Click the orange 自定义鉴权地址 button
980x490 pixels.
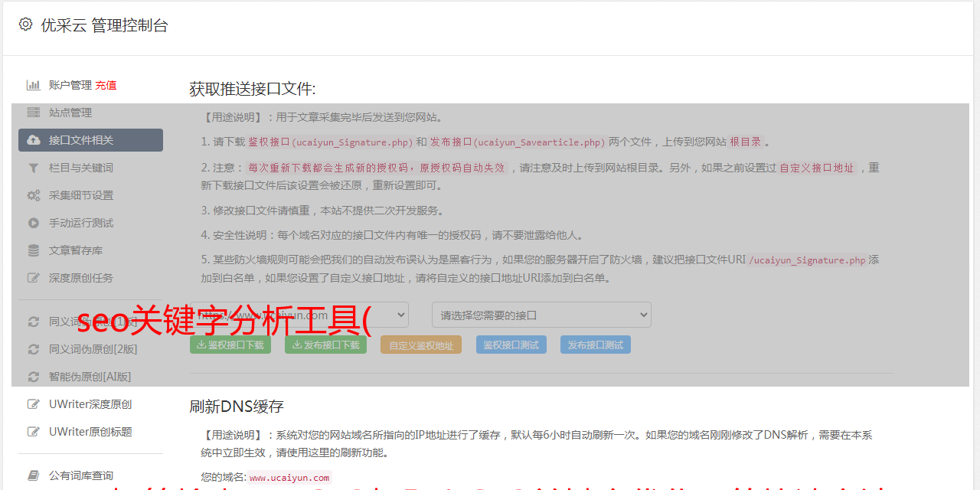coord(421,345)
